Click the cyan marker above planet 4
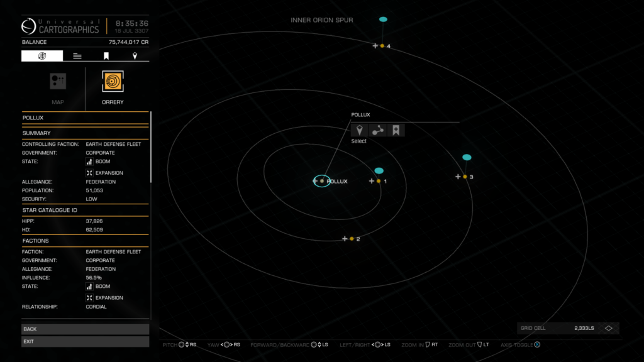Image resolution: width=644 pixels, height=362 pixels. [x=383, y=19]
